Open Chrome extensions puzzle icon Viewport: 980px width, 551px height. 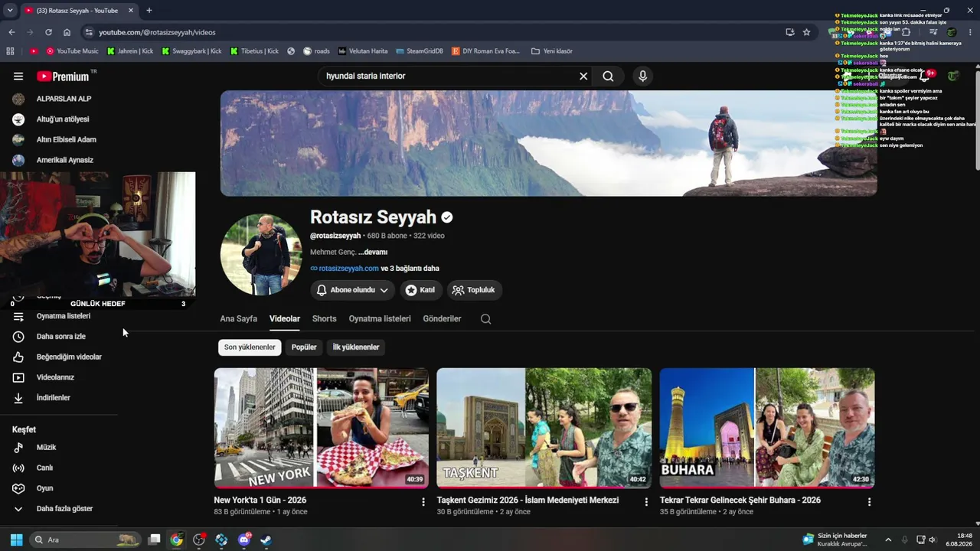coord(906,32)
